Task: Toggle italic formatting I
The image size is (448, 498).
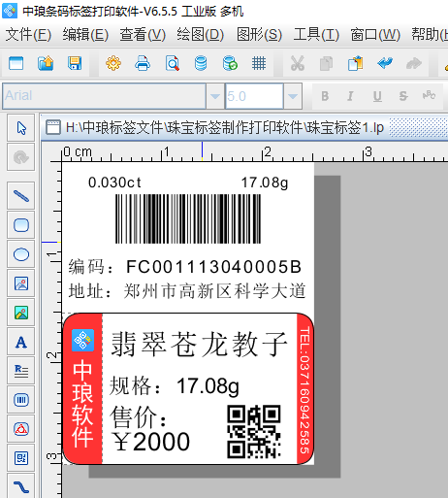Action: click(x=350, y=96)
